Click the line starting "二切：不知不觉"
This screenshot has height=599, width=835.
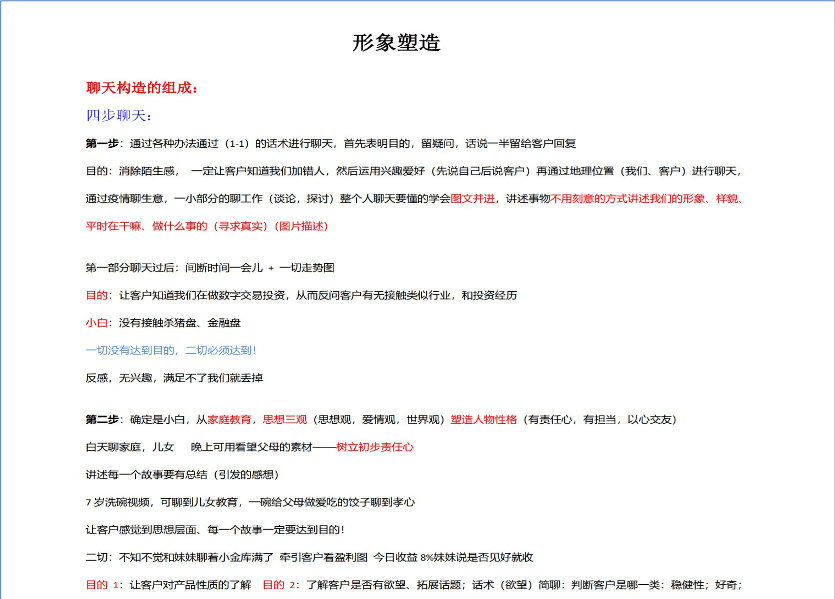pos(309,557)
